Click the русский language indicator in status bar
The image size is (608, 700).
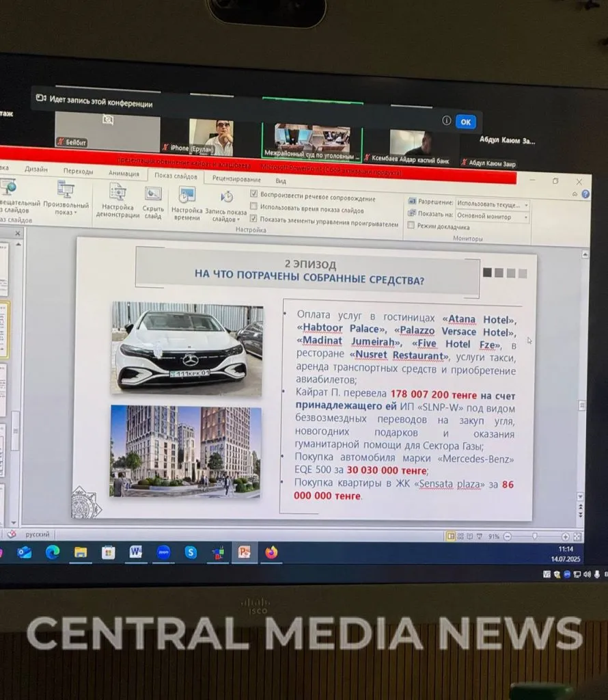(x=37, y=535)
